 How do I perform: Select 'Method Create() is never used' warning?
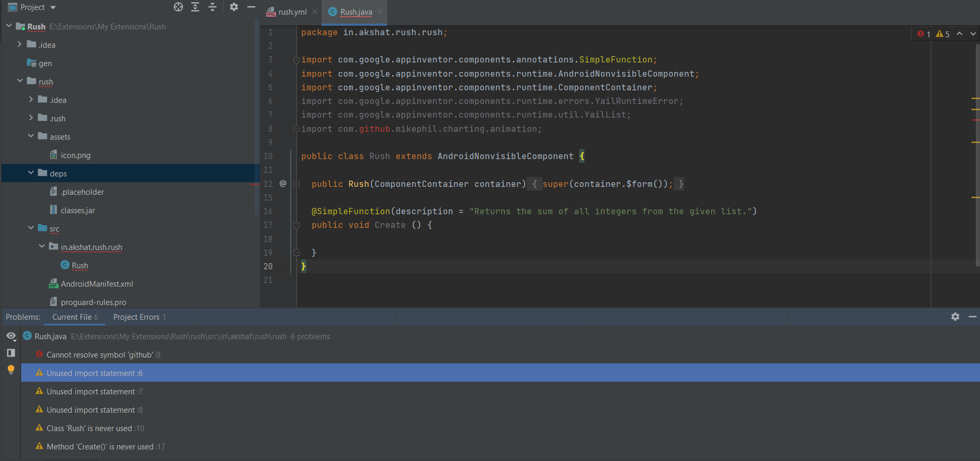tap(500, 446)
